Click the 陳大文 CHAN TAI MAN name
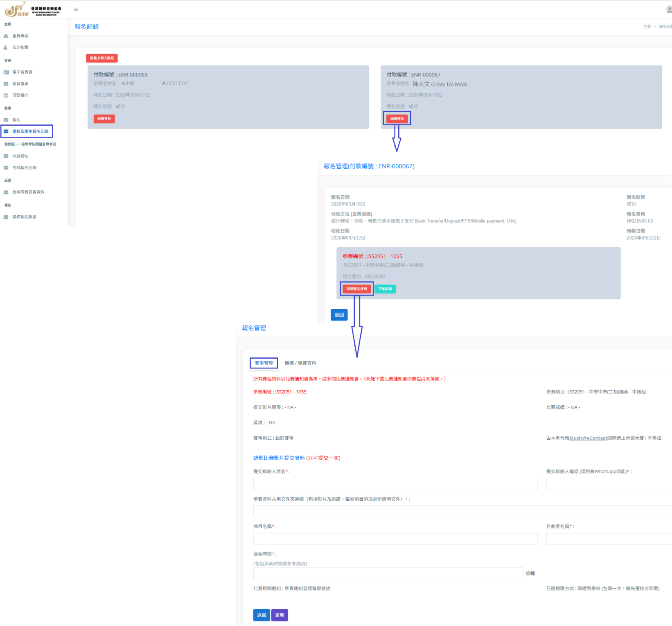Viewport: 672px width, 626px height. (x=440, y=84)
